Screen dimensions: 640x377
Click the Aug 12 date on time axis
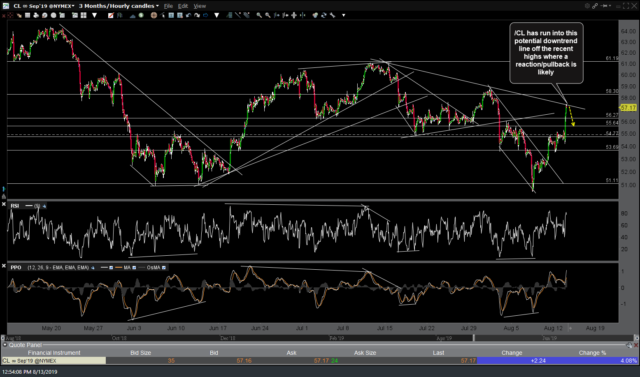553,328
